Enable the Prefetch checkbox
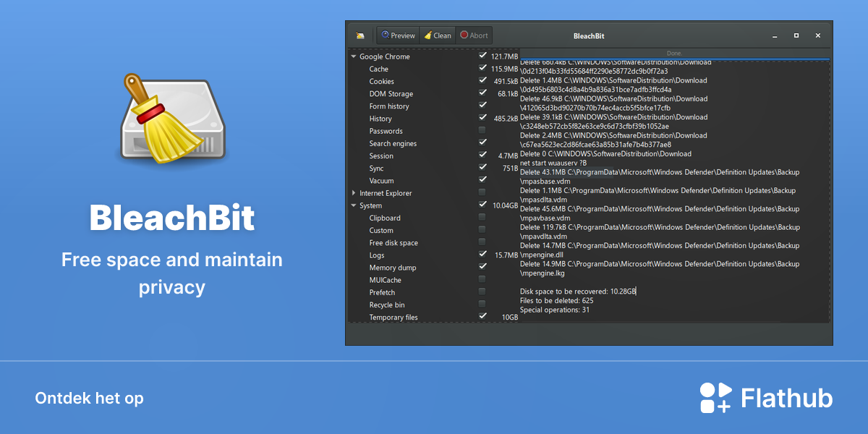This screenshot has width=868, height=434. click(482, 291)
